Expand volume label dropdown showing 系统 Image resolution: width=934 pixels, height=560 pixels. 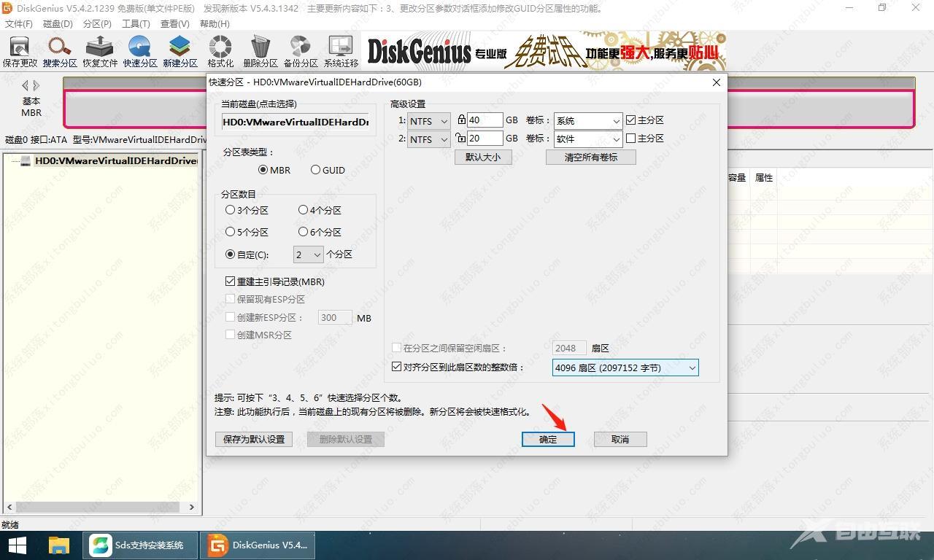[x=588, y=121]
